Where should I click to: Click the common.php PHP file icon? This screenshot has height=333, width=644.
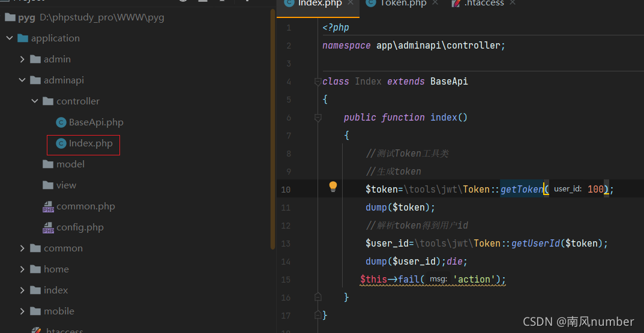click(49, 206)
